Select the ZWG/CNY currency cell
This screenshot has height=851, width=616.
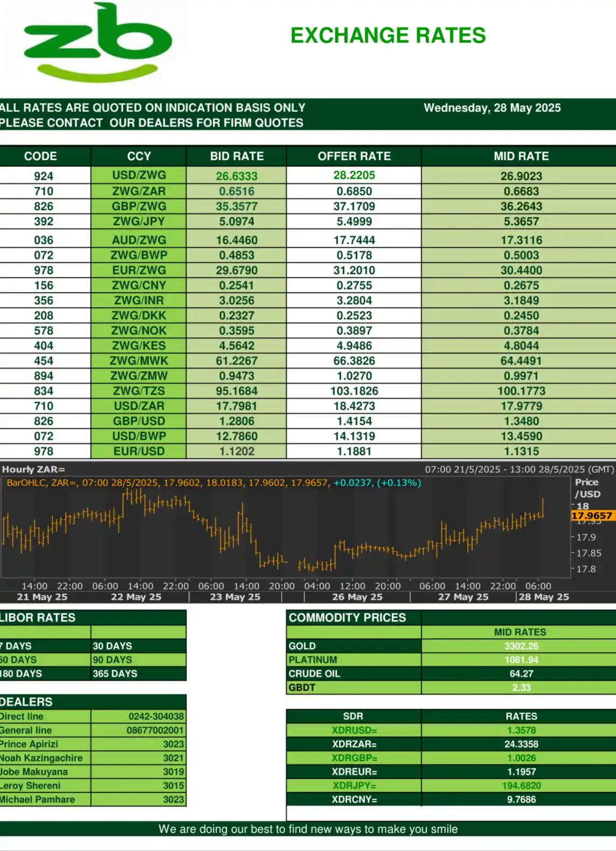coord(139,285)
